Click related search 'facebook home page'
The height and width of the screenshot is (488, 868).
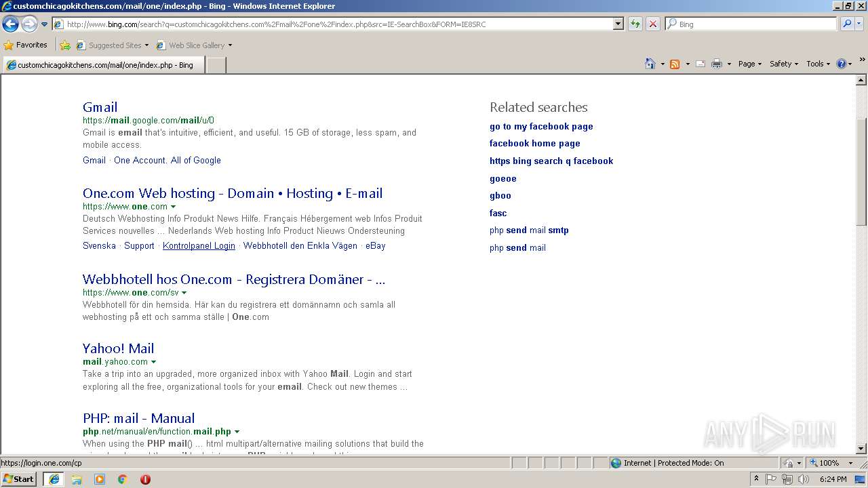(x=535, y=144)
